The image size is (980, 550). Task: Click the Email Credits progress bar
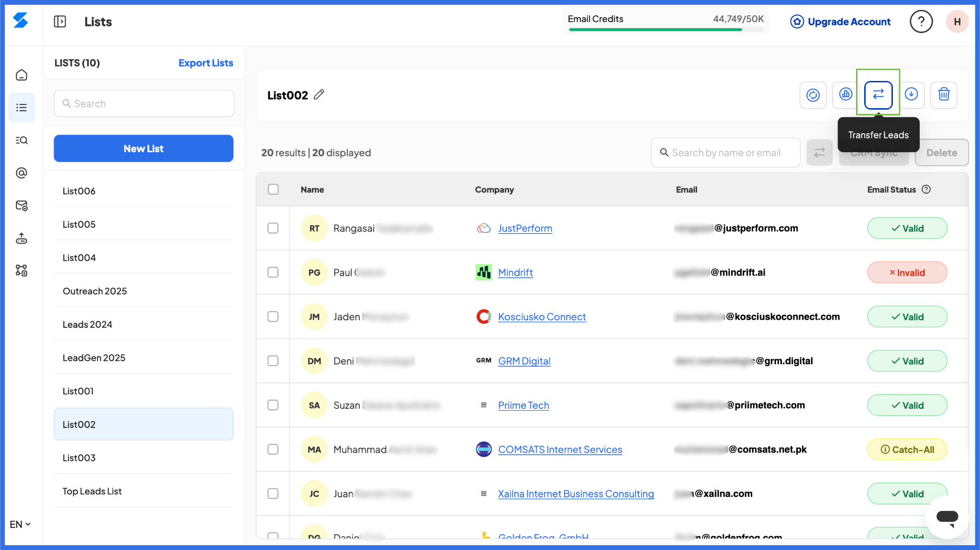pos(666,30)
